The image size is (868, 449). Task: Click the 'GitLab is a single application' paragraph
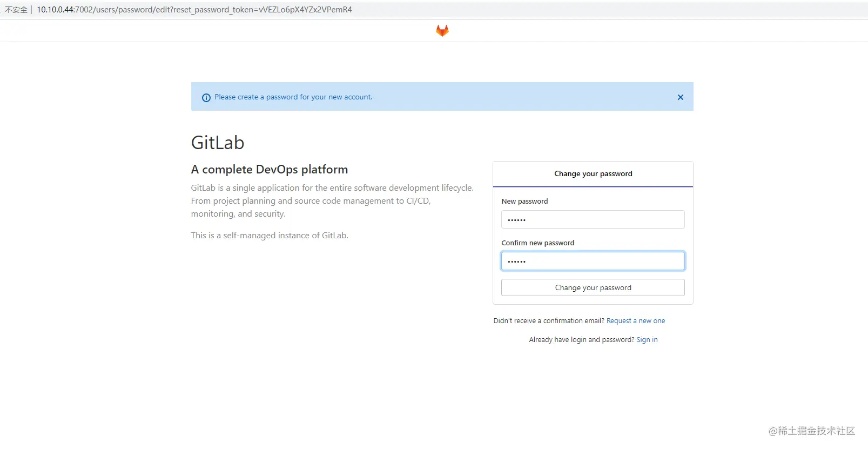pos(332,201)
